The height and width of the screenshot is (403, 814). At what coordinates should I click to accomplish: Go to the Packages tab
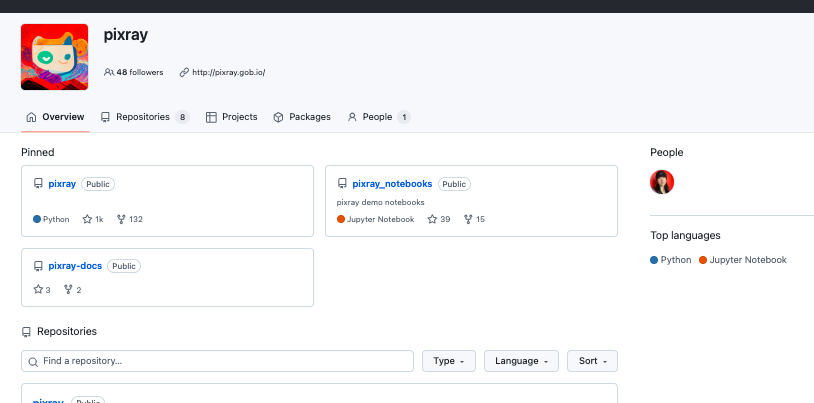tap(302, 117)
